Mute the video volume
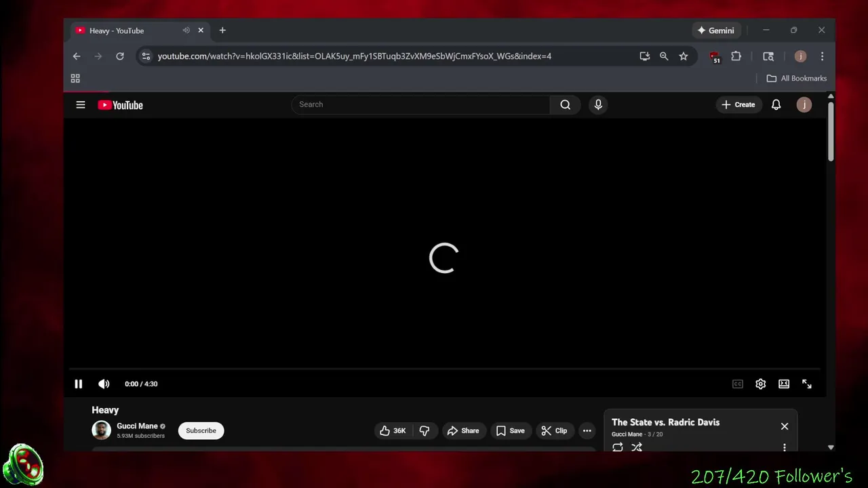 click(x=104, y=384)
